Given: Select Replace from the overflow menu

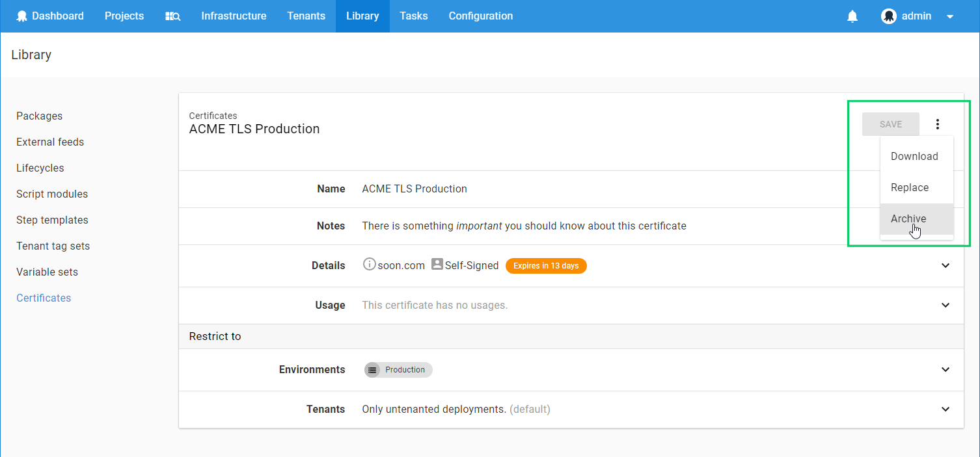Looking at the screenshot, I should [910, 188].
